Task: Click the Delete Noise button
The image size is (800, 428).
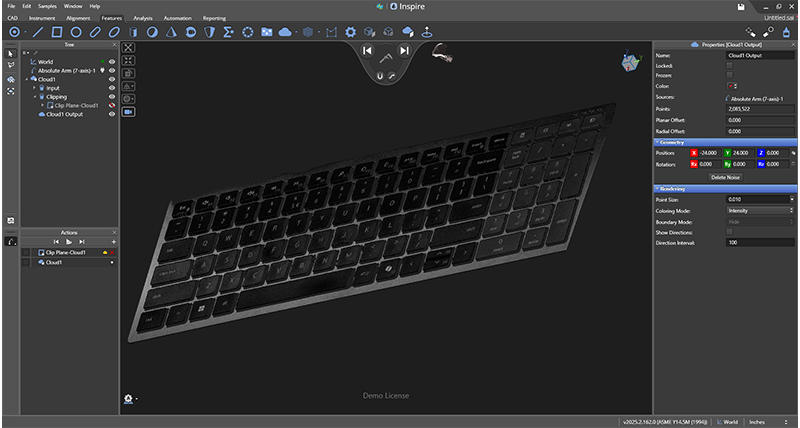Action: click(x=726, y=177)
